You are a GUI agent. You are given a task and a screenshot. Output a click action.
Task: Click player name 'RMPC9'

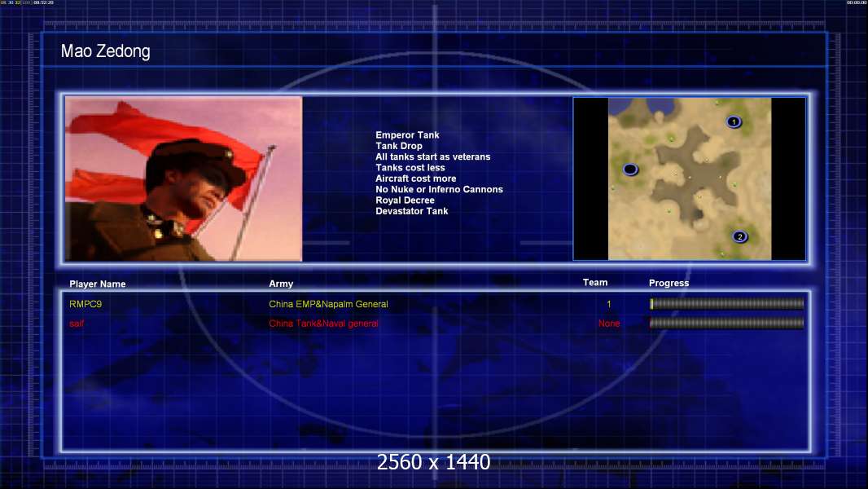tap(85, 304)
